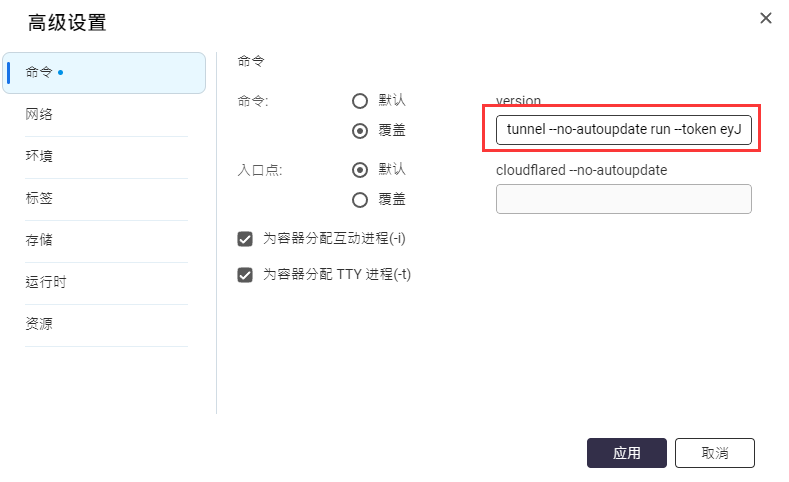Click the empty entrypoint override field
This screenshot has width=789, height=482.
623,199
